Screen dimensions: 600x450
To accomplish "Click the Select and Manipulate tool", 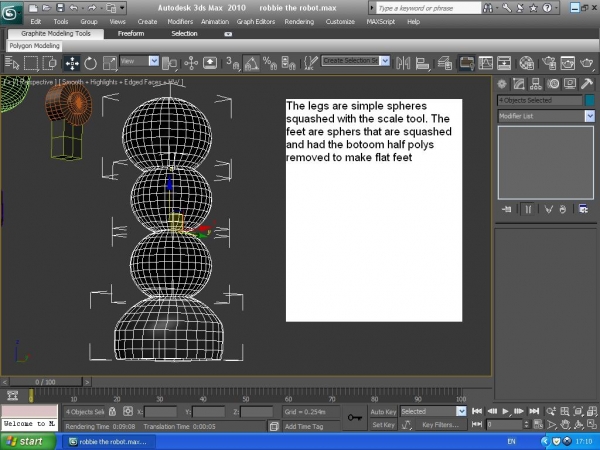I will 191,63.
